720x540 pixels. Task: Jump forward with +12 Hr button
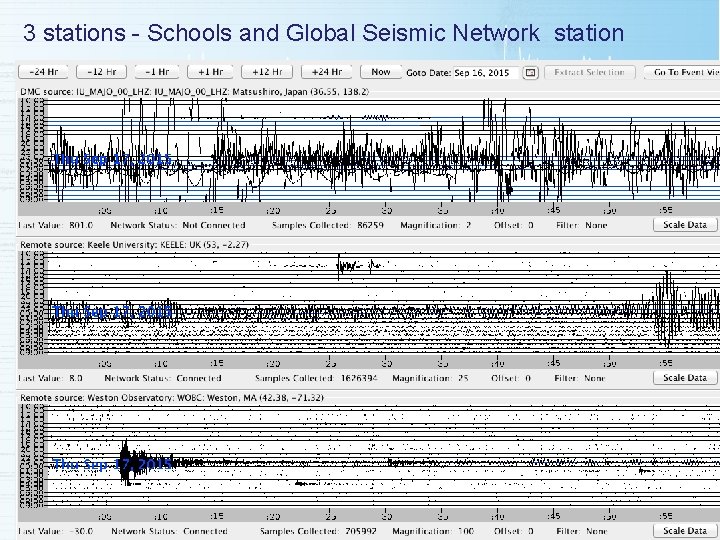[267, 72]
